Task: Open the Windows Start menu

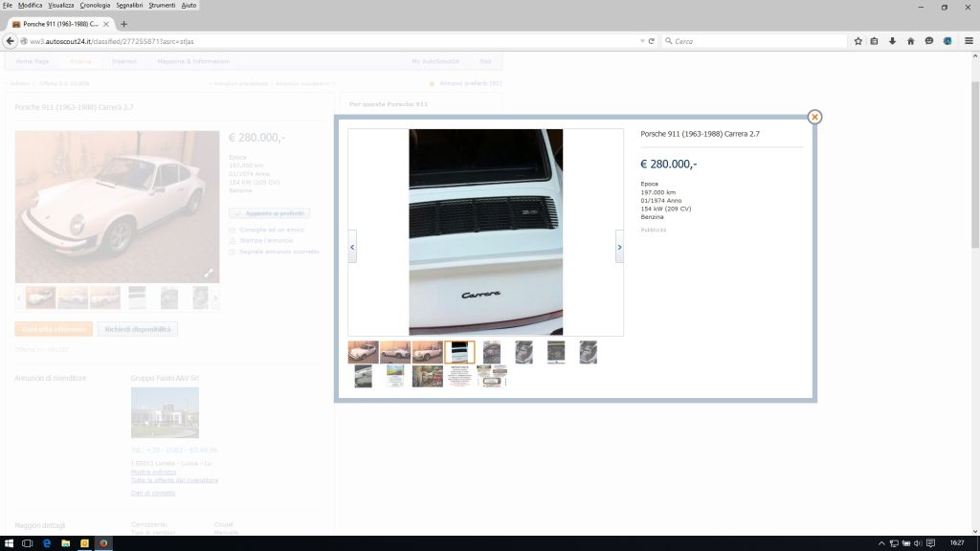Action: coord(9,543)
